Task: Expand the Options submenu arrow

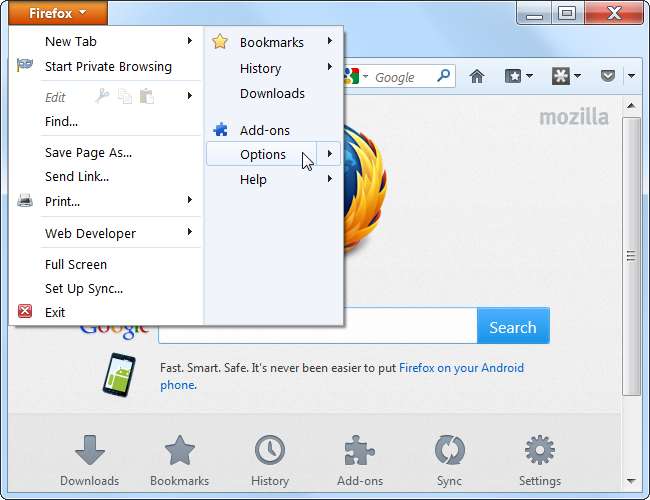Action: click(x=329, y=154)
